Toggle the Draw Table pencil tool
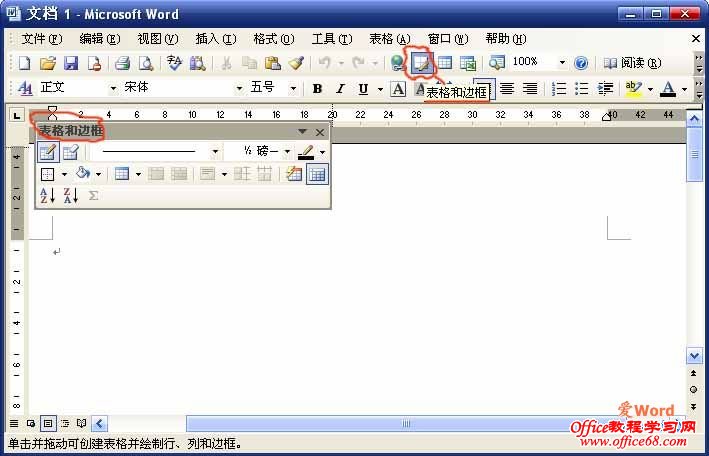709x456 pixels. 47,152
